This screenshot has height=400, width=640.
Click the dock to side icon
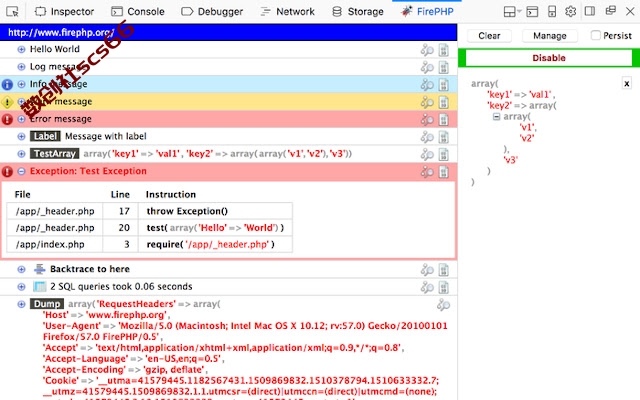pos(590,11)
